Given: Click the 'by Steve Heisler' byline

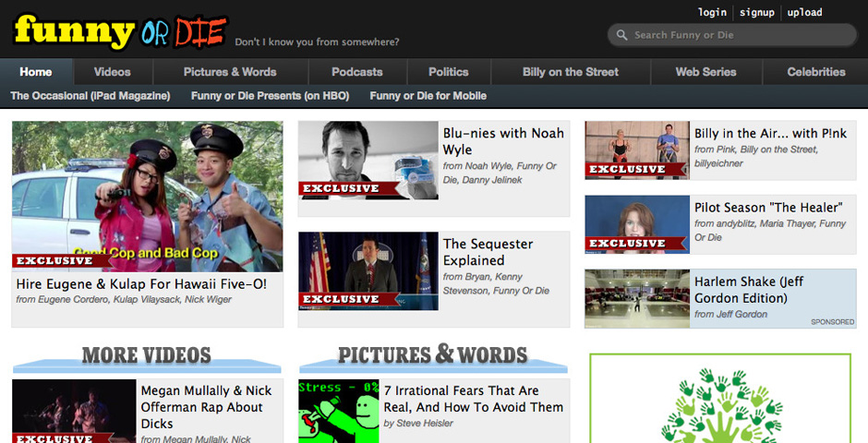Looking at the screenshot, I should [418, 423].
